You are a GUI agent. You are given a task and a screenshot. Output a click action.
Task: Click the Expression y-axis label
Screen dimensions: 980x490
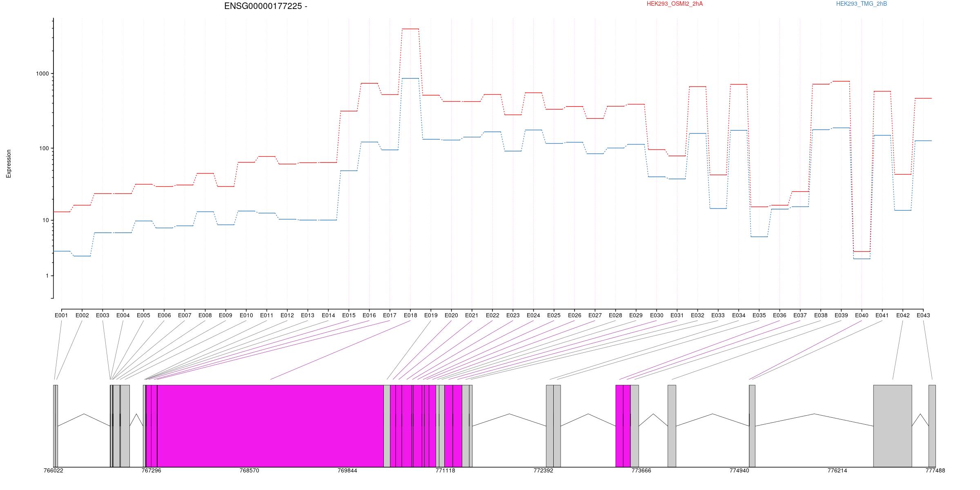tap(9, 163)
